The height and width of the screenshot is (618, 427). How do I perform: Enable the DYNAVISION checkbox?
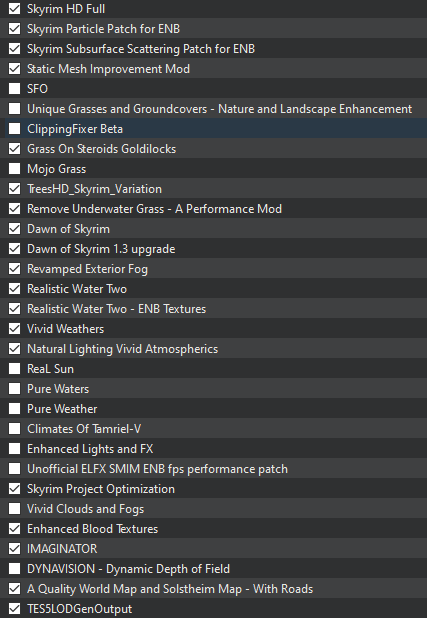[x=15, y=569]
